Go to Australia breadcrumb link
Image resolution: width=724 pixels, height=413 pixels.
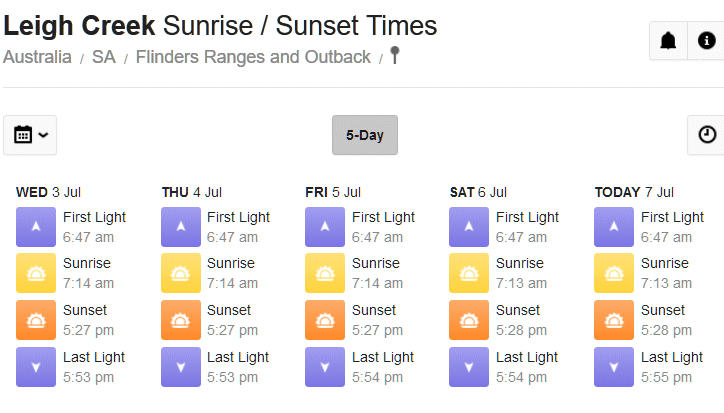(x=37, y=57)
